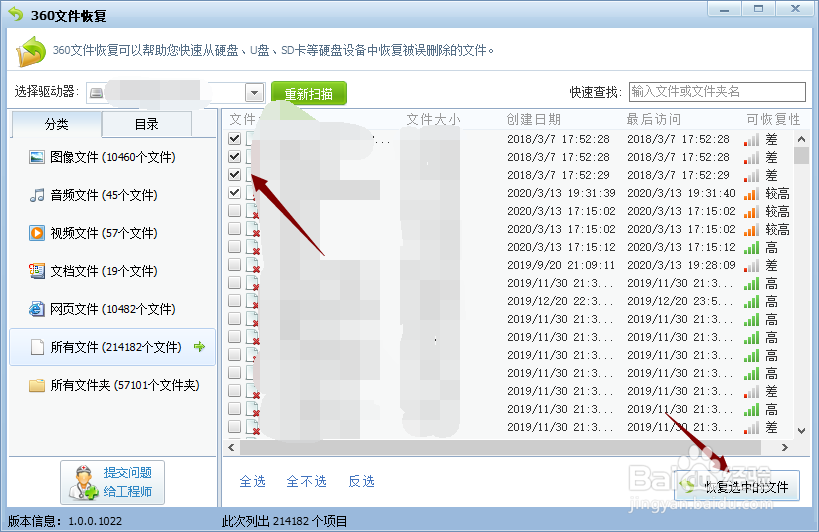The image size is (819, 532).
Task: Click the vertical scrollbar up arrow
Action: point(801,139)
